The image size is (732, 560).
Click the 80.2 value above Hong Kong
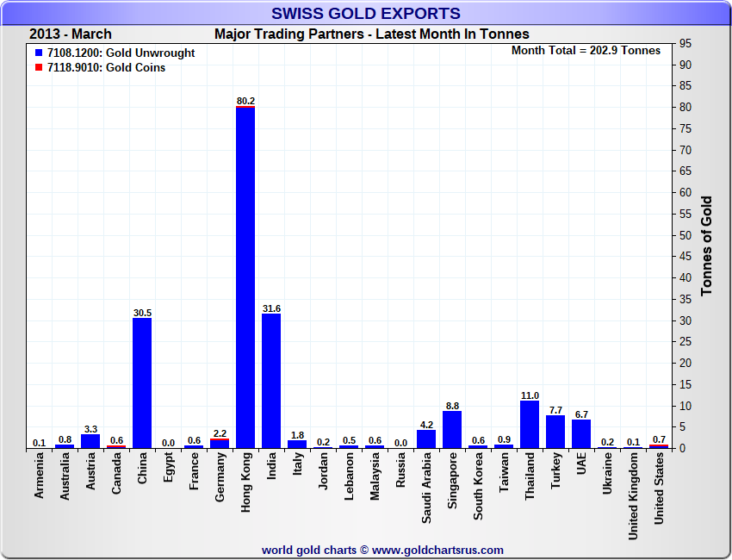coord(245,101)
